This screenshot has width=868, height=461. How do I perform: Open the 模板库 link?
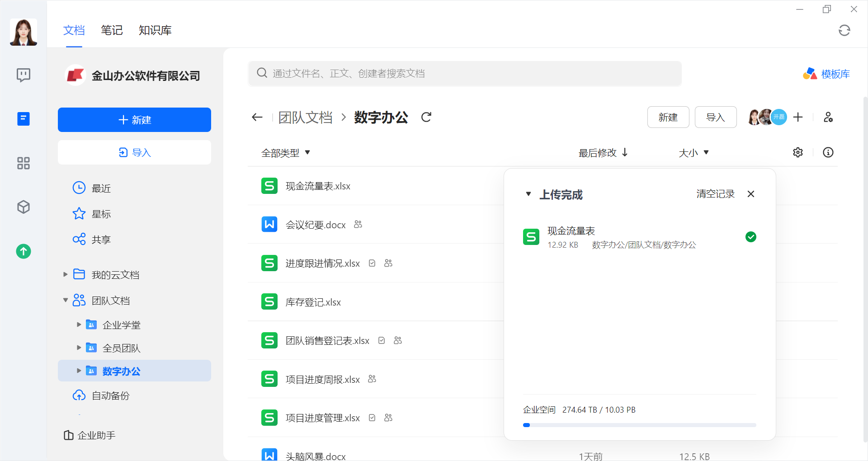[826, 74]
